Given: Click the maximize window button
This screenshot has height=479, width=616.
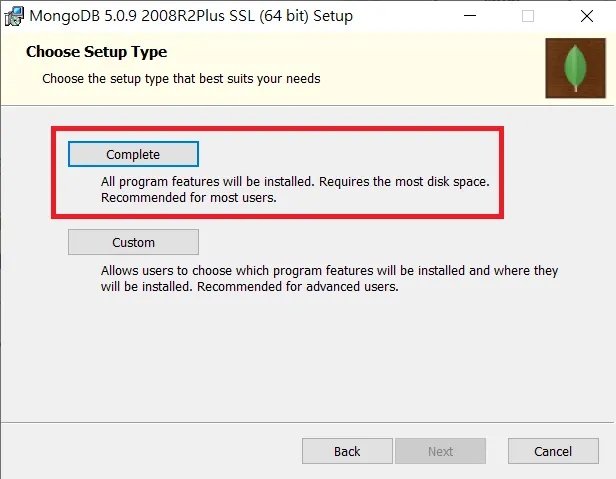Looking at the screenshot, I should tap(528, 16).
